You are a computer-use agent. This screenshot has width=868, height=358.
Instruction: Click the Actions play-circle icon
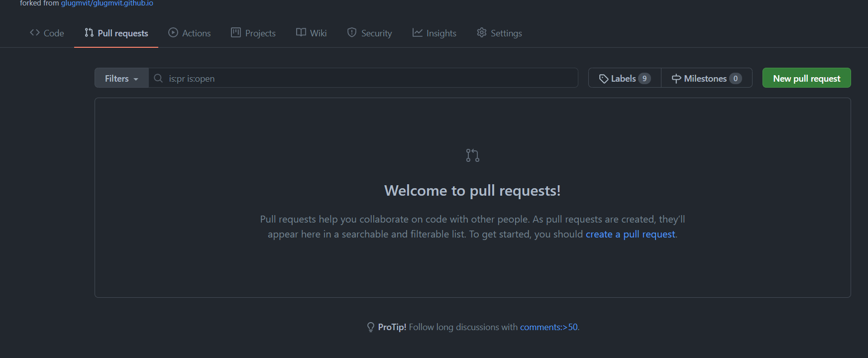173,33
